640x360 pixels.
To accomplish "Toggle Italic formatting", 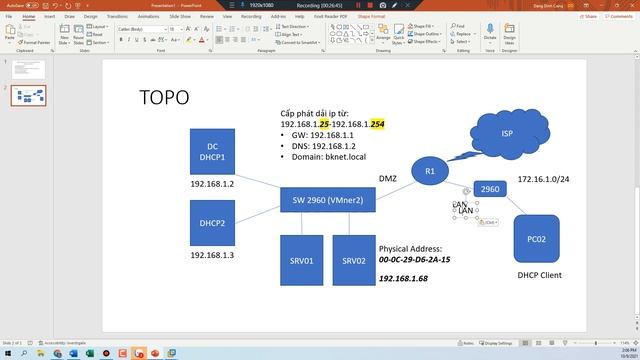I will point(129,40).
